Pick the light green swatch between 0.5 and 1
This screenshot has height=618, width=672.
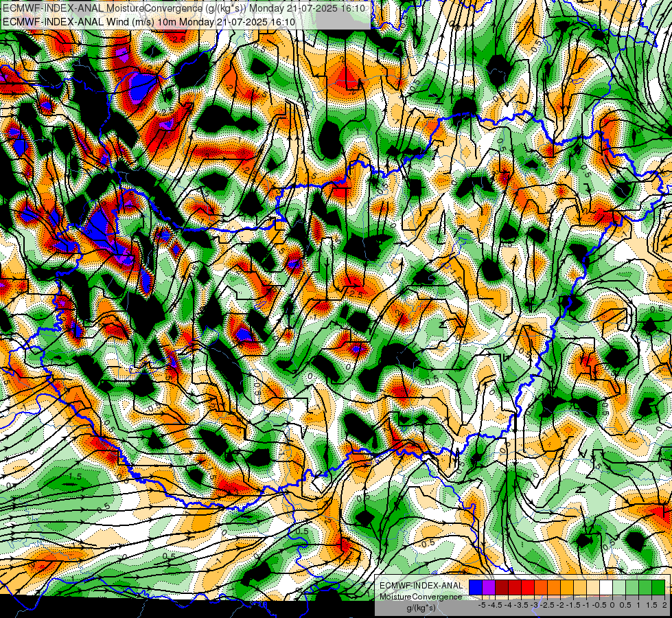[x=632, y=587]
